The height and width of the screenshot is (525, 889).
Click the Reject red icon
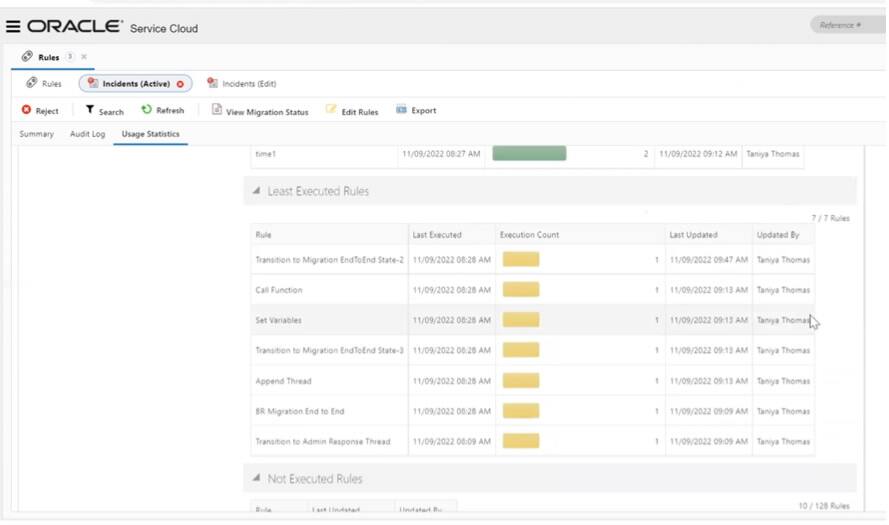point(26,109)
